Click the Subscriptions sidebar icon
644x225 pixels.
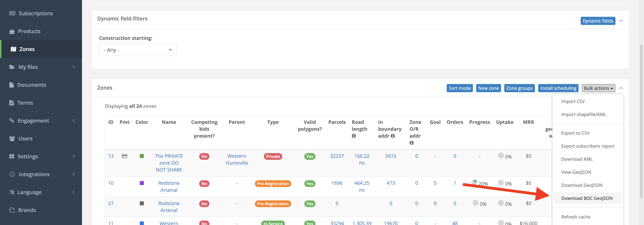pos(12,13)
